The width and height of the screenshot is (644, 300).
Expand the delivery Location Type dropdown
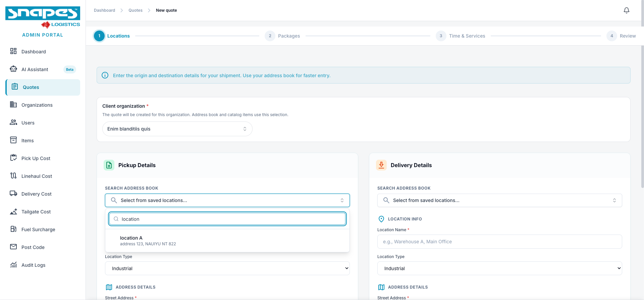pos(499,268)
